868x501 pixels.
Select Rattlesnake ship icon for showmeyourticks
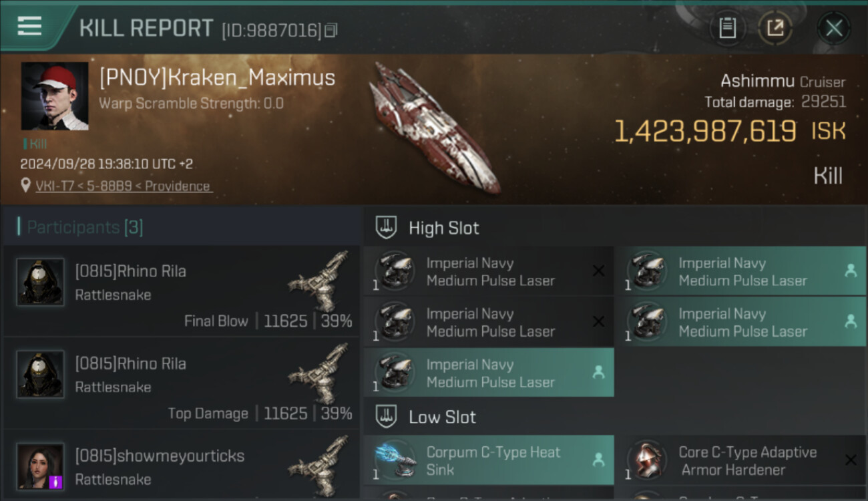pos(320,463)
